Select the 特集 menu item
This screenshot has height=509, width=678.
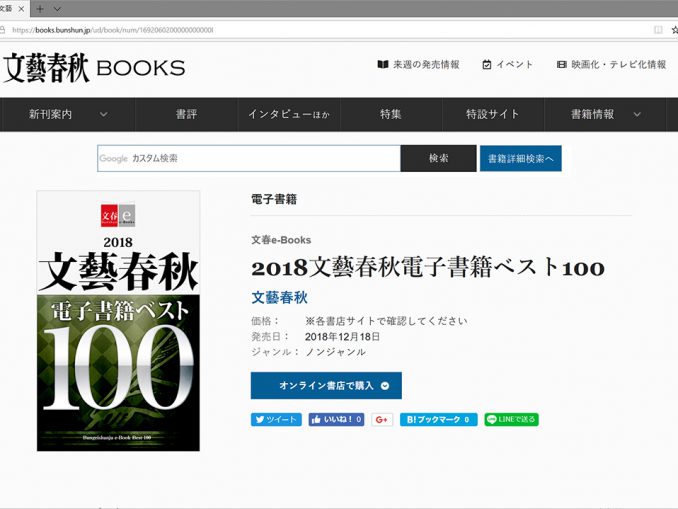click(x=390, y=114)
